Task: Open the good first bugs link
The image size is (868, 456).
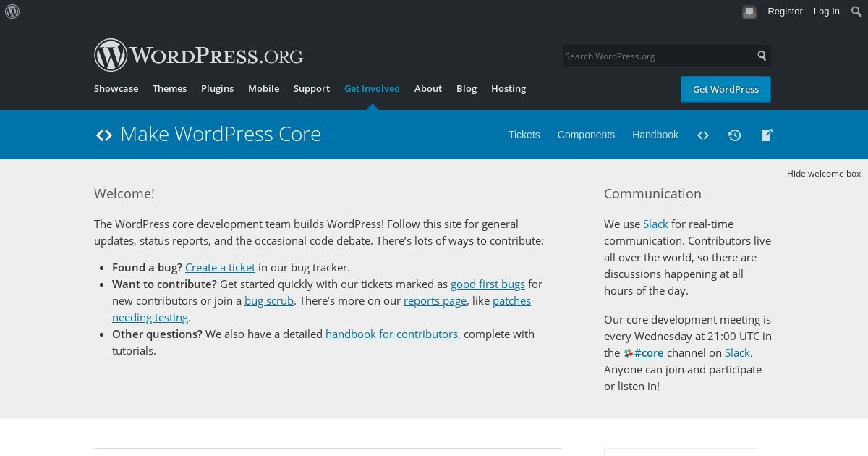Action: pos(488,284)
